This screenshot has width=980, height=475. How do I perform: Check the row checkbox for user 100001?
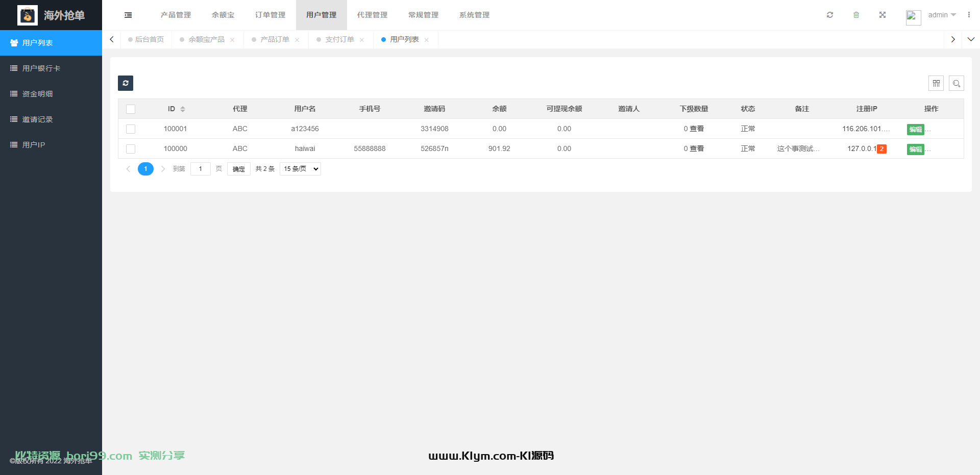(131, 129)
